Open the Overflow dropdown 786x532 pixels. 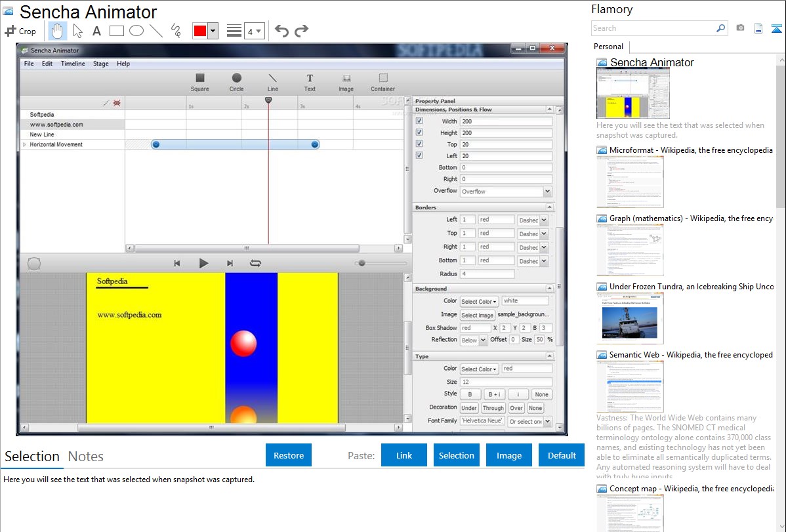coord(506,192)
